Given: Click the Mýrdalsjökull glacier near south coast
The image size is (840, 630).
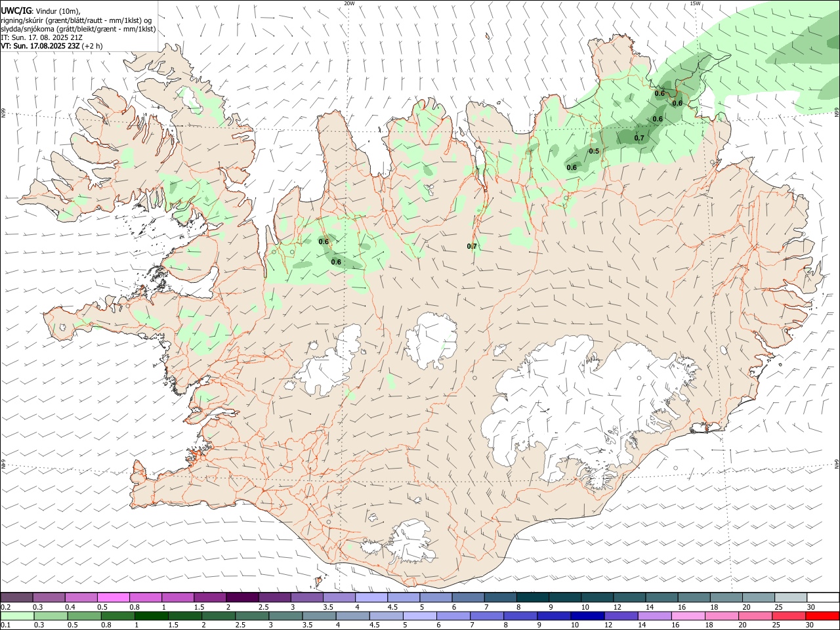Looking at the screenshot, I should point(412,542).
